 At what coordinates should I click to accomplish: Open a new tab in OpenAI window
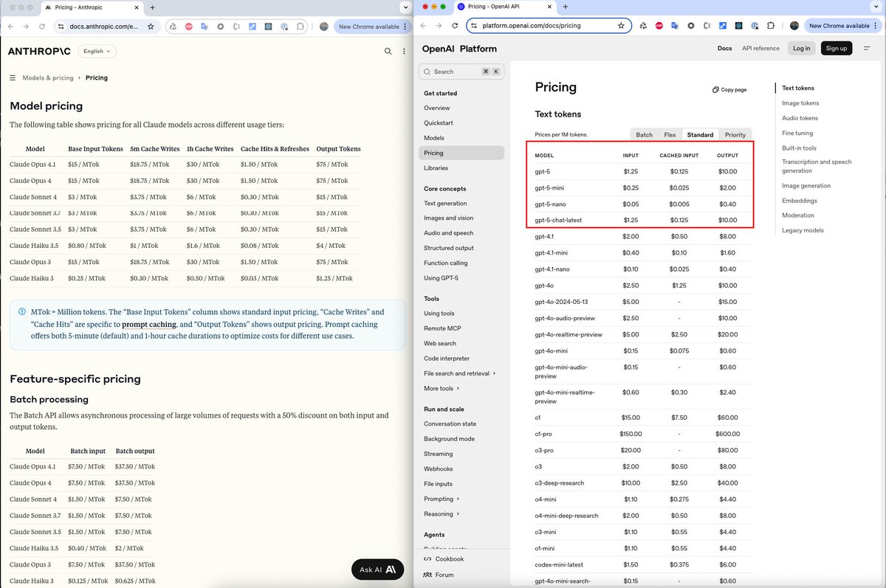click(x=566, y=7)
